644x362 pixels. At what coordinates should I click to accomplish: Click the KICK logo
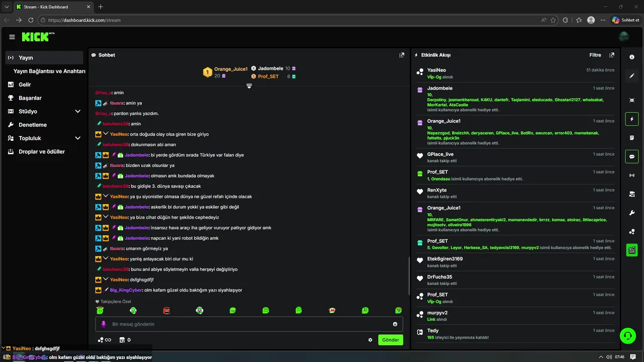pos(38,37)
